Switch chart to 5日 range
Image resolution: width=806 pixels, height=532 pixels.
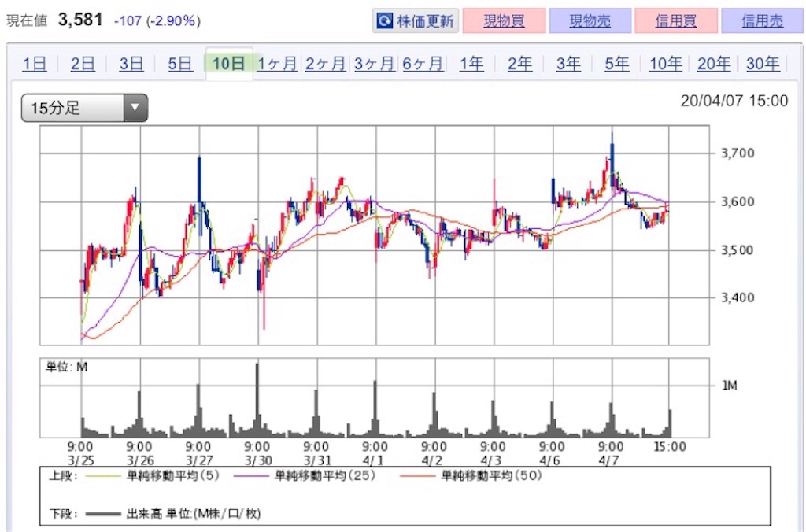(x=180, y=64)
